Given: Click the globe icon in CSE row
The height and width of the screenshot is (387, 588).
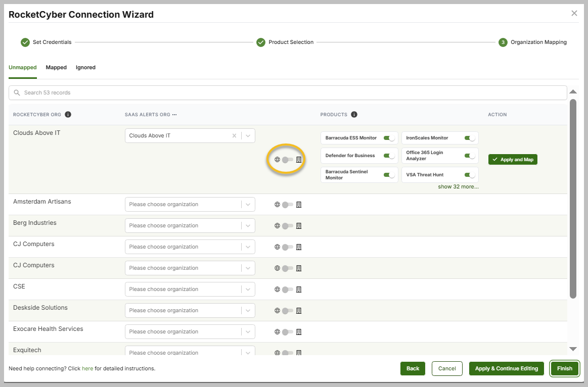Looking at the screenshot, I should tap(277, 289).
